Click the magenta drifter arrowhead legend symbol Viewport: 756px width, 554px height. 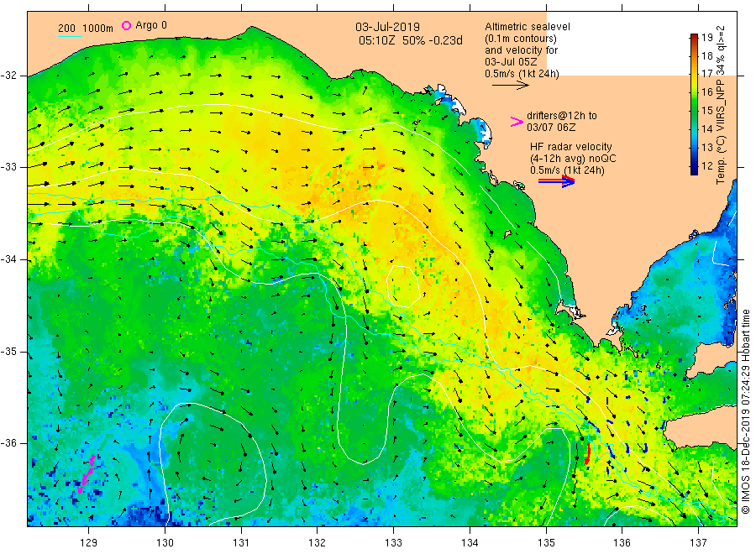pyautogui.click(x=517, y=122)
